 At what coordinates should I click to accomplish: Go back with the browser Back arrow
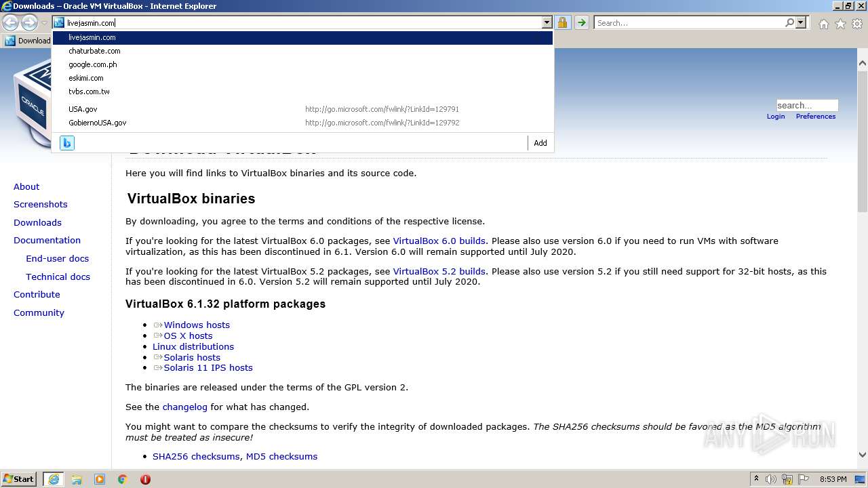point(10,23)
